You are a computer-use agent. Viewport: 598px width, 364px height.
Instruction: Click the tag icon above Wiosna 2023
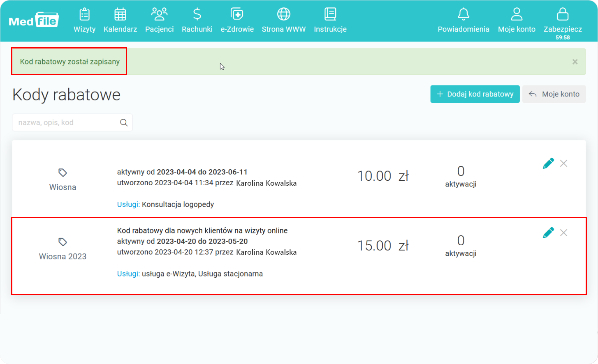point(63,242)
